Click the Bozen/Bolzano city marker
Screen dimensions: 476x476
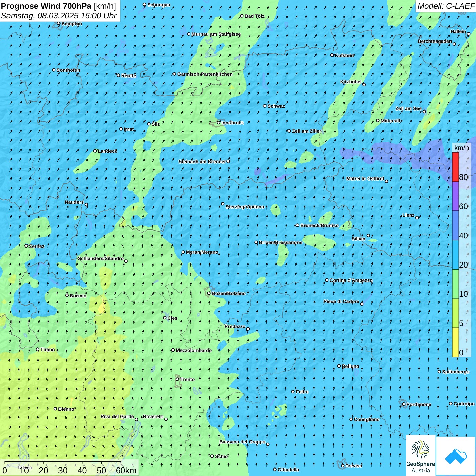coord(209,293)
